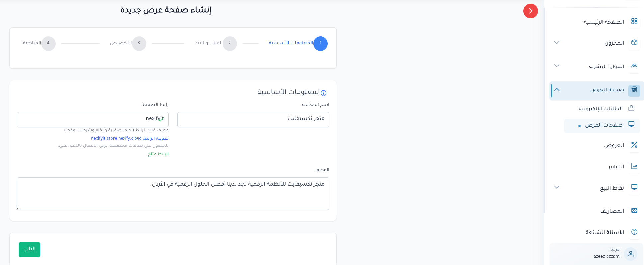This screenshot has height=265, width=644.
Task: Expand the الموارد البشرية submenu arrow
Action: (x=557, y=66)
